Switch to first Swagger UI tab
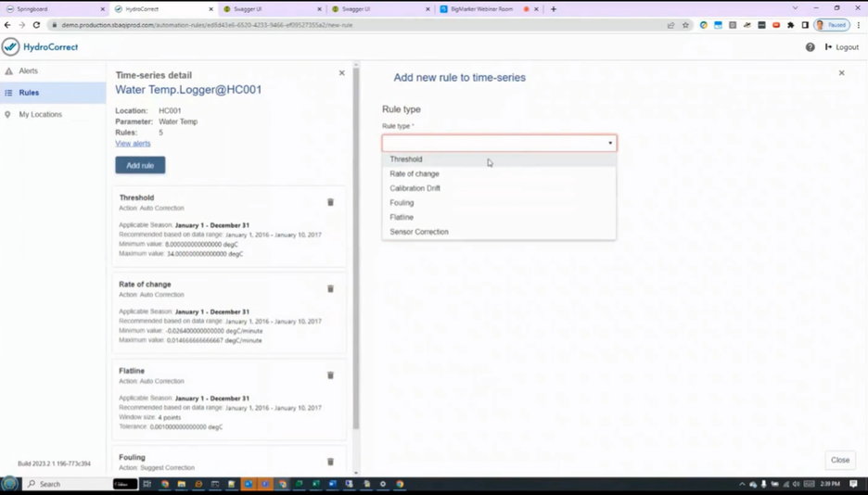Screen dimensions: 868x495 pos(271,9)
